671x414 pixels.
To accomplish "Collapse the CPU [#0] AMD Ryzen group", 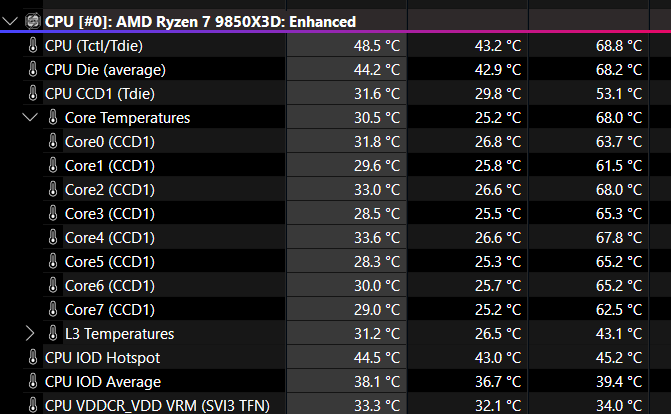I will pos(10,21).
